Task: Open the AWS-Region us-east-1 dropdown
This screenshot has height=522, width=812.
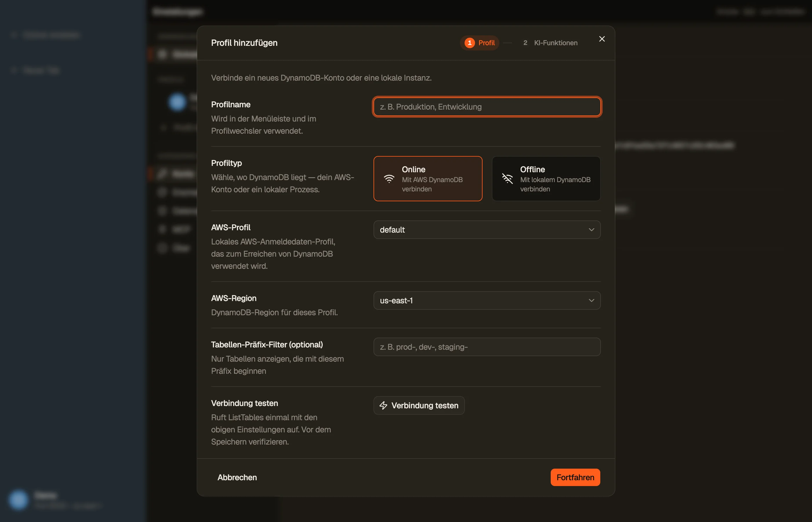Action: tap(487, 301)
